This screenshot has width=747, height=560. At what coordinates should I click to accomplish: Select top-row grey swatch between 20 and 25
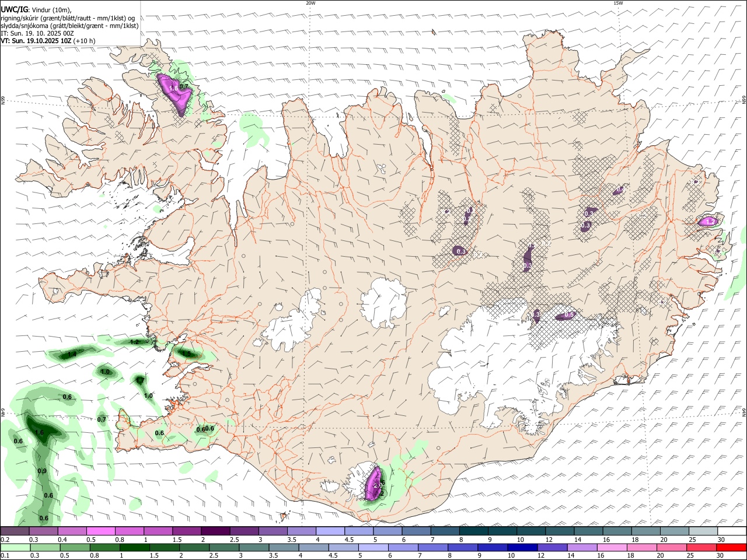pos(675,531)
